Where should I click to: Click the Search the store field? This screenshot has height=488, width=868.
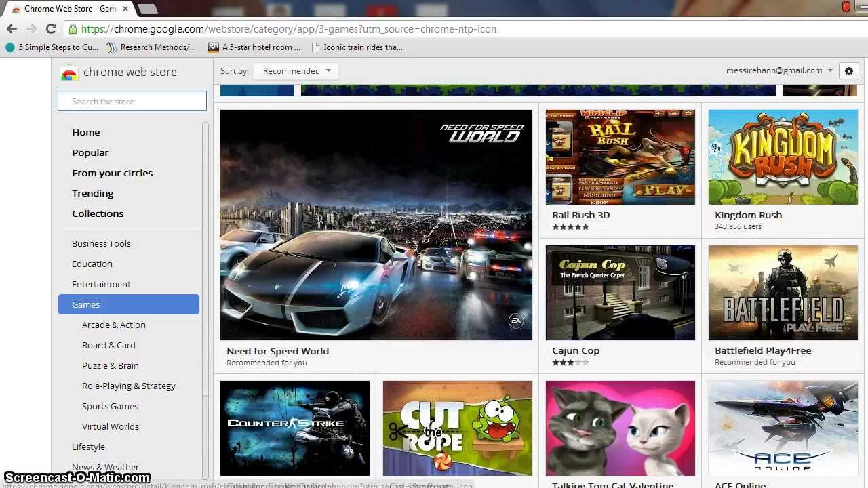132,101
